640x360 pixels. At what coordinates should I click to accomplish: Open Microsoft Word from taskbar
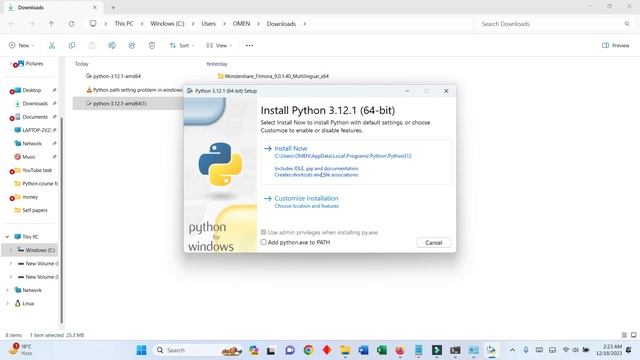coord(363,350)
